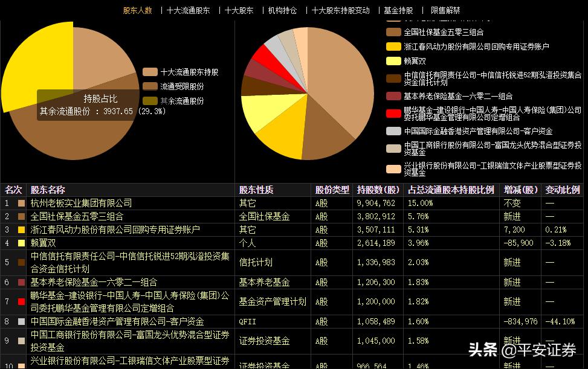Open shareholder 杭州老板实业集团有限公司
588x369 pixels.
pyautogui.click(x=81, y=204)
